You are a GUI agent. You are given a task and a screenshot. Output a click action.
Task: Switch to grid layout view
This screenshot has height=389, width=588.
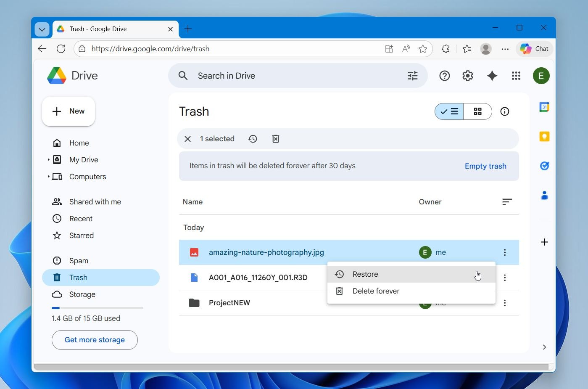[x=477, y=111]
